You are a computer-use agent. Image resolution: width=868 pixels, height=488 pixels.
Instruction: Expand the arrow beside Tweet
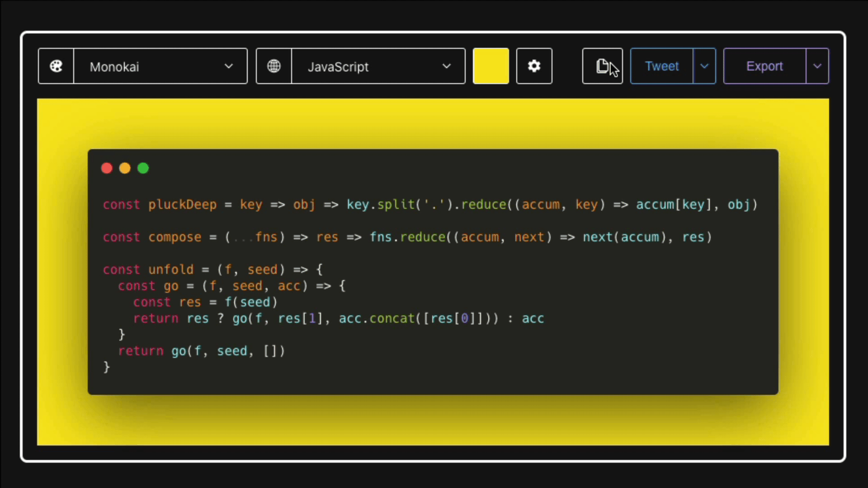[704, 66]
